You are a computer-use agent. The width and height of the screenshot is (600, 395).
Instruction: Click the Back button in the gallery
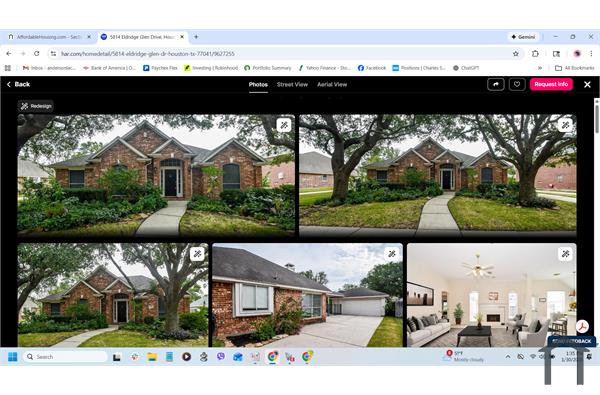pyautogui.click(x=18, y=84)
